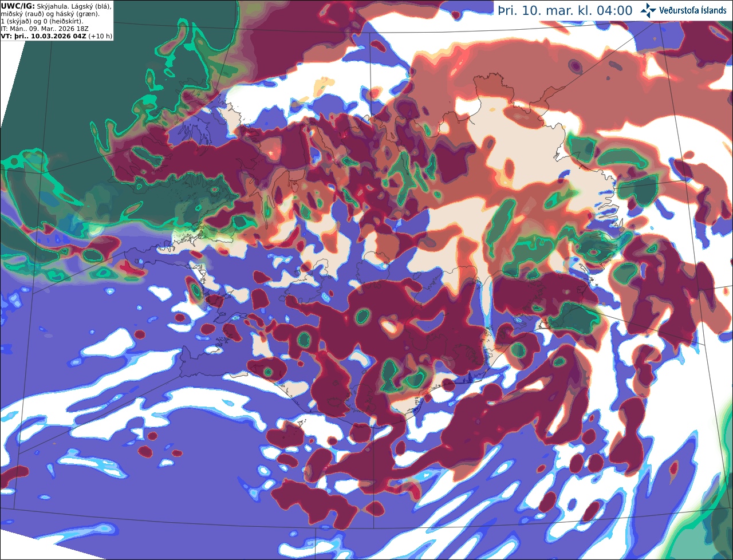Image resolution: width=733 pixels, height=560 pixels.
Task: Click the Veðurstofa Íslands logo emblem
Action: [x=649, y=10]
